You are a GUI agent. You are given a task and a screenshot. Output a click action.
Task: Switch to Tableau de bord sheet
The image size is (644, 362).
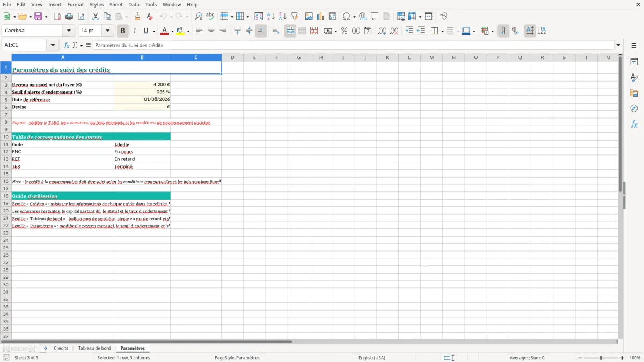94,348
